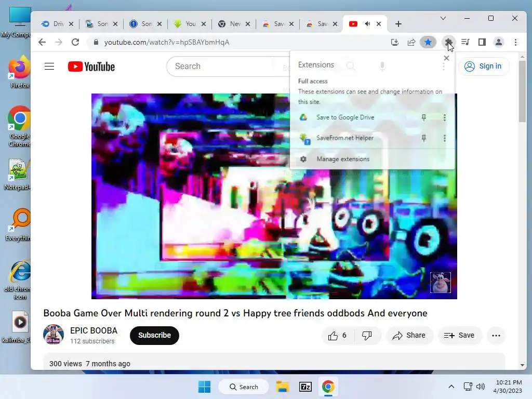The image size is (532, 399).
Task: Open more options for SaveFrom.net Helper
Action: (x=445, y=138)
